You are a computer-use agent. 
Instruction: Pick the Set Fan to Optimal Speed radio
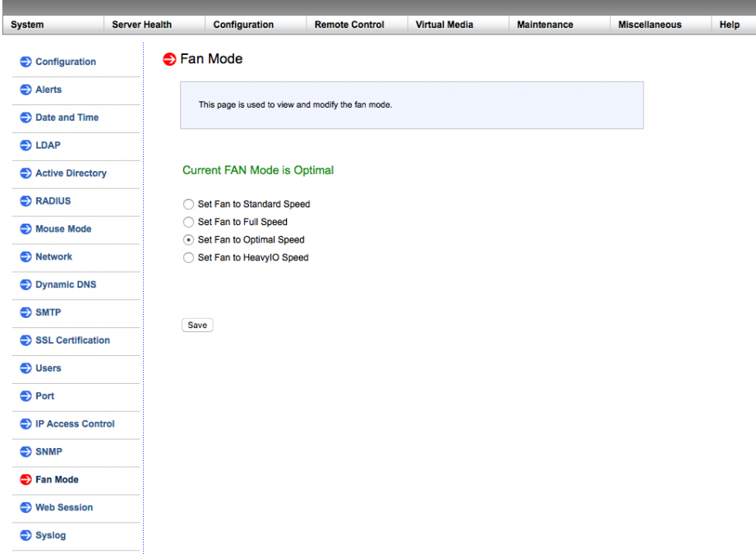point(189,240)
